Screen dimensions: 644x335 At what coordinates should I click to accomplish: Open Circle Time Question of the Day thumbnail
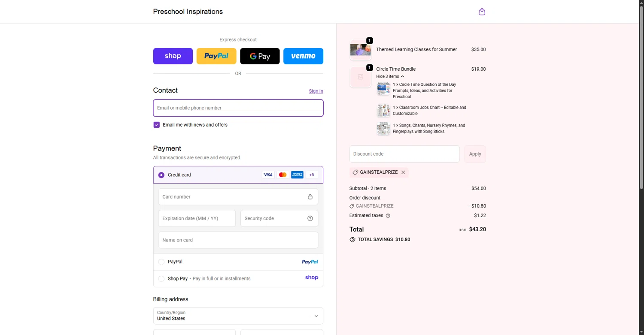click(383, 89)
